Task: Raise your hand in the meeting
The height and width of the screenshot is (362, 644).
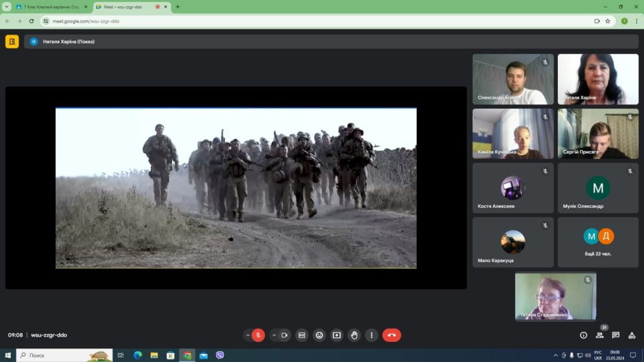Action: (354, 336)
